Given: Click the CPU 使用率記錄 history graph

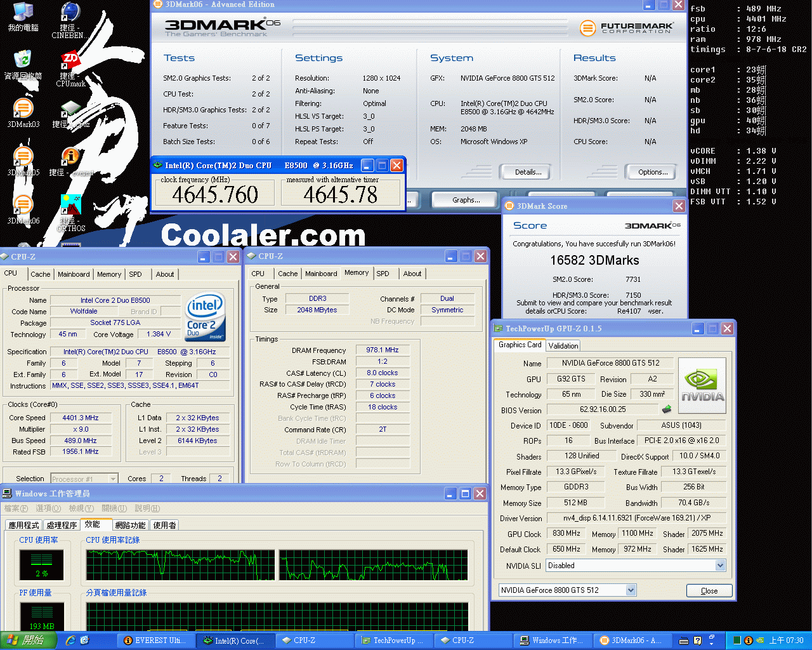Looking at the screenshot, I should point(277,565).
